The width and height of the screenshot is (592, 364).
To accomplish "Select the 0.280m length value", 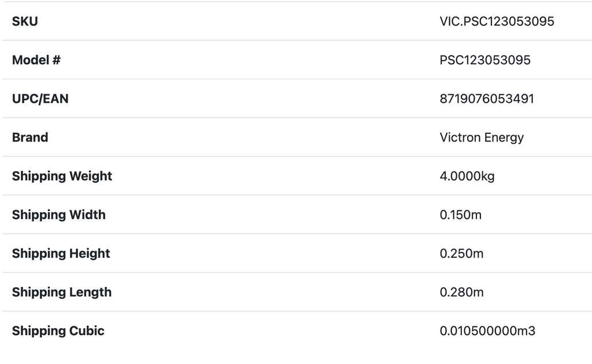I will click(x=461, y=292).
